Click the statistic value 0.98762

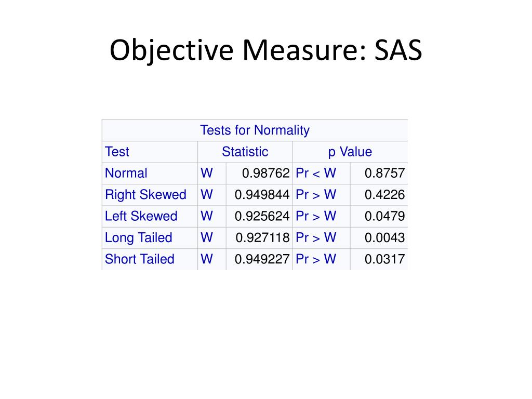[x=265, y=173]
